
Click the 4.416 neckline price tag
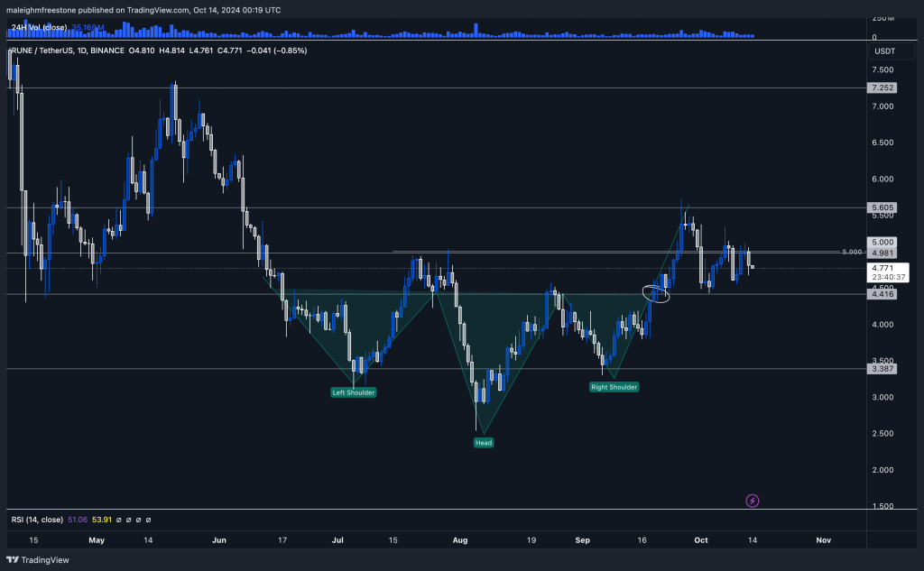(x=881, y=294)
